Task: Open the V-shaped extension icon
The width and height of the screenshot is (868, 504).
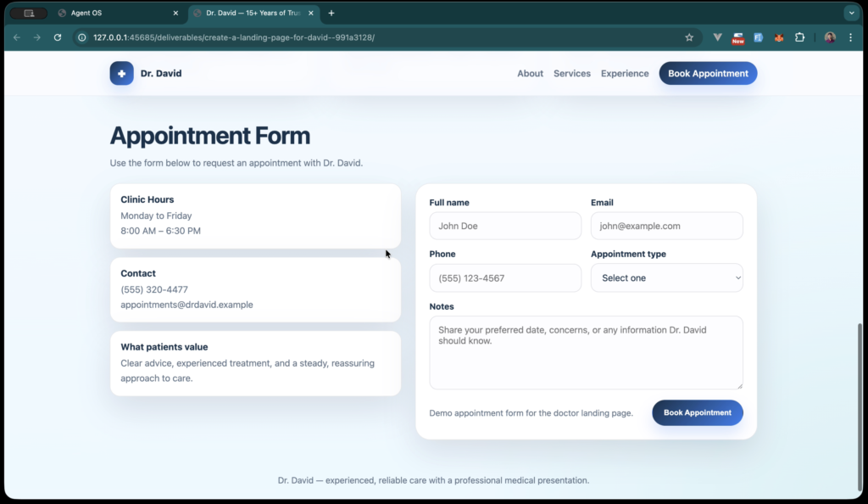Action: pos(717,37)
